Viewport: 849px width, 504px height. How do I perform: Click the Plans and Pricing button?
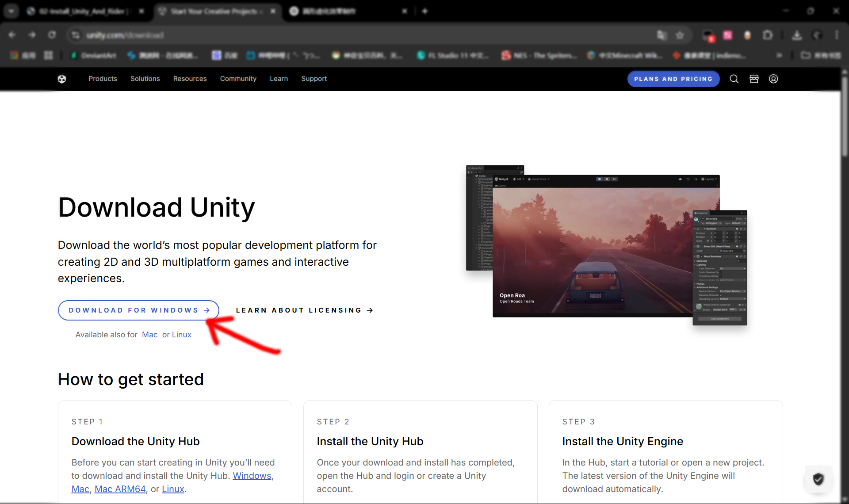(x=673, y=79)
